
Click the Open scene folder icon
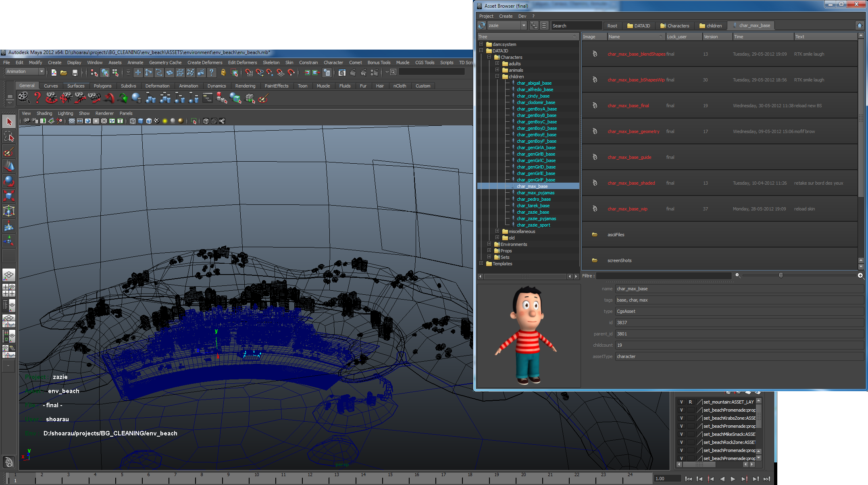click(x=64, y=73)
